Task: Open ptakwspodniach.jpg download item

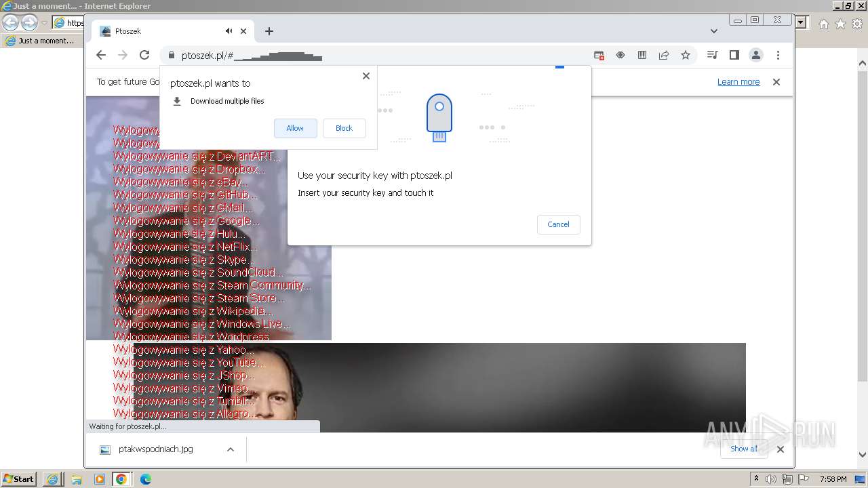Action: coord(155,449)
